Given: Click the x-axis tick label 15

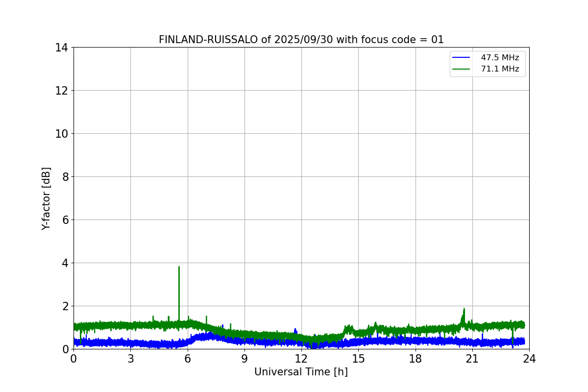Looking at the screenshot, I should click(358, 359).
